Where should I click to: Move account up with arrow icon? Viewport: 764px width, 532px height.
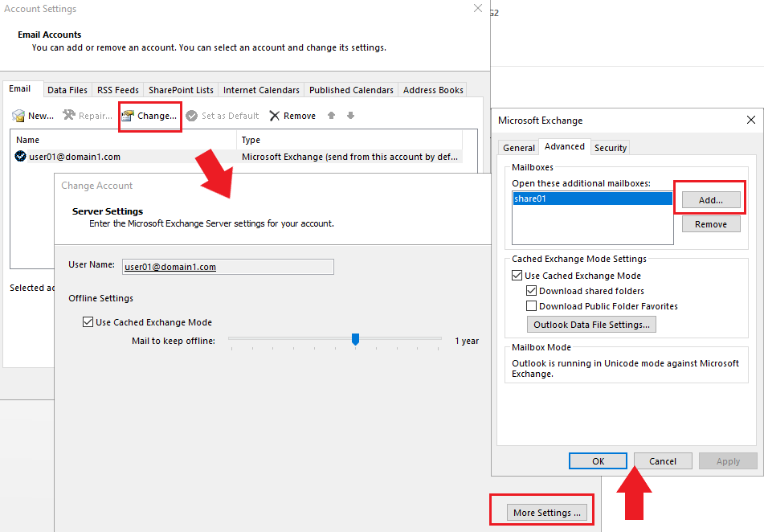pyautogui.click(x=331, y=116)
